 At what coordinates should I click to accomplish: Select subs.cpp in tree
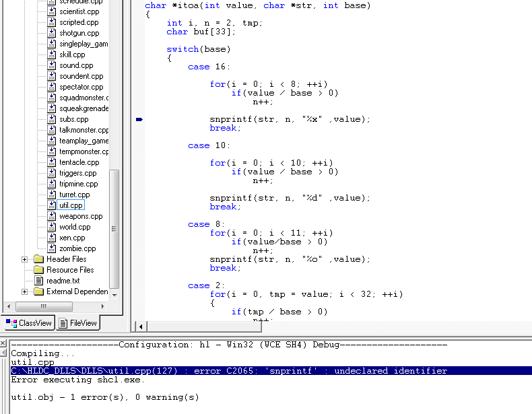pos(73,119)
